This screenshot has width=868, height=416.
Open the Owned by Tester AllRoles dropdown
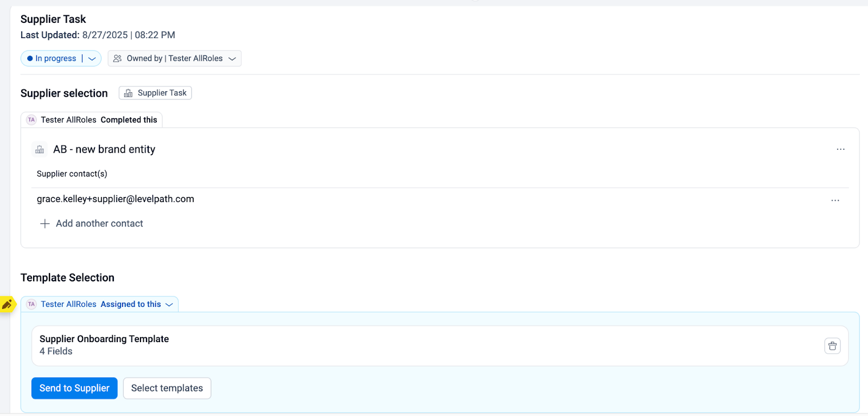point(175,59)
